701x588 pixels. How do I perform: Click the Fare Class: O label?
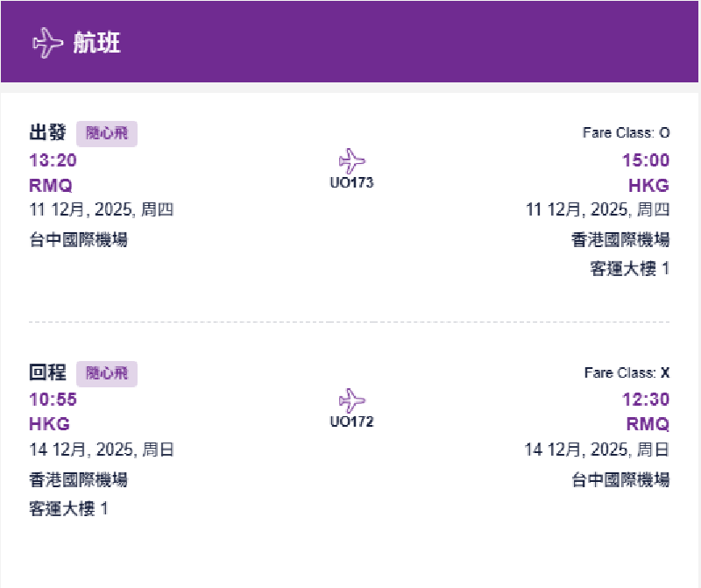[626, 133]
